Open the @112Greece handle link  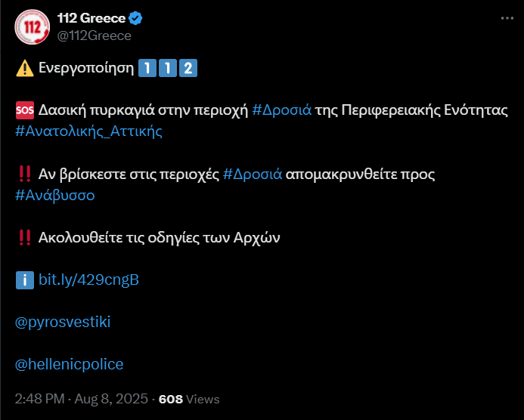[94, 36]
